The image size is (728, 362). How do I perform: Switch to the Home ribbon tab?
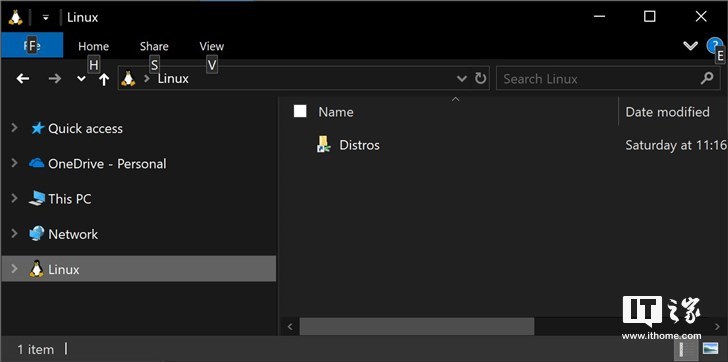click(x=93, y=46)
